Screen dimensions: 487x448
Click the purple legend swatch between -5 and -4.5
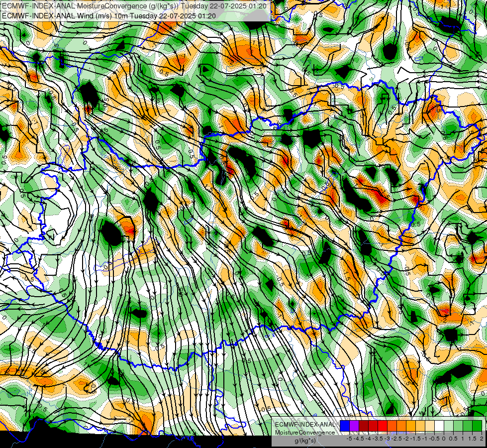point(354,426)
